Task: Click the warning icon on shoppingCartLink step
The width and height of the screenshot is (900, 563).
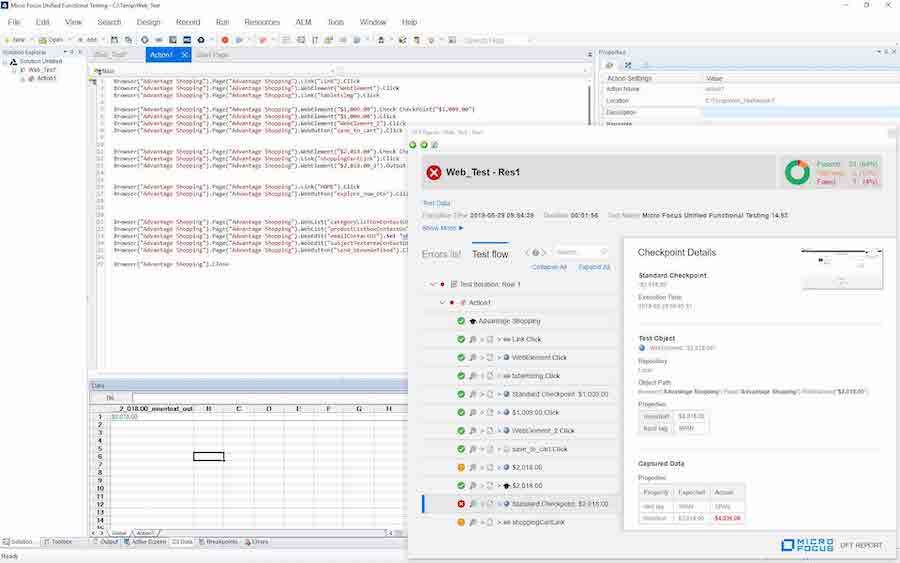Action: coord(461,522)
